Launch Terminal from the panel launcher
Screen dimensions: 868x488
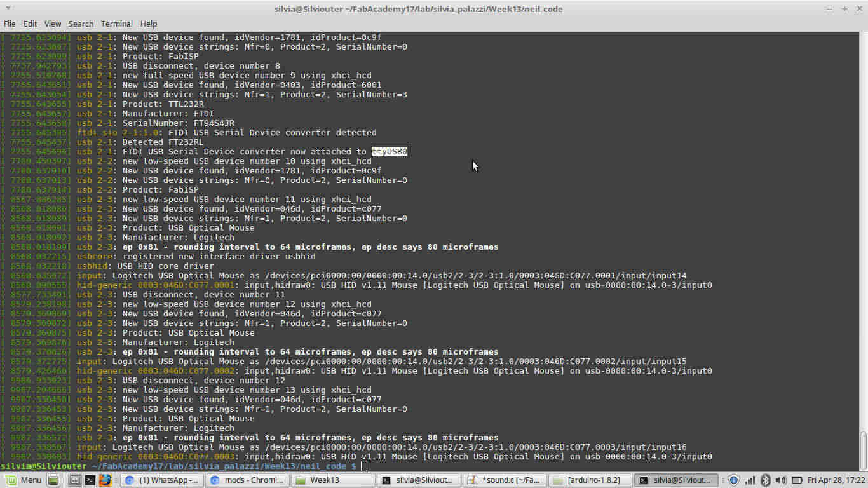click(90, 480)
